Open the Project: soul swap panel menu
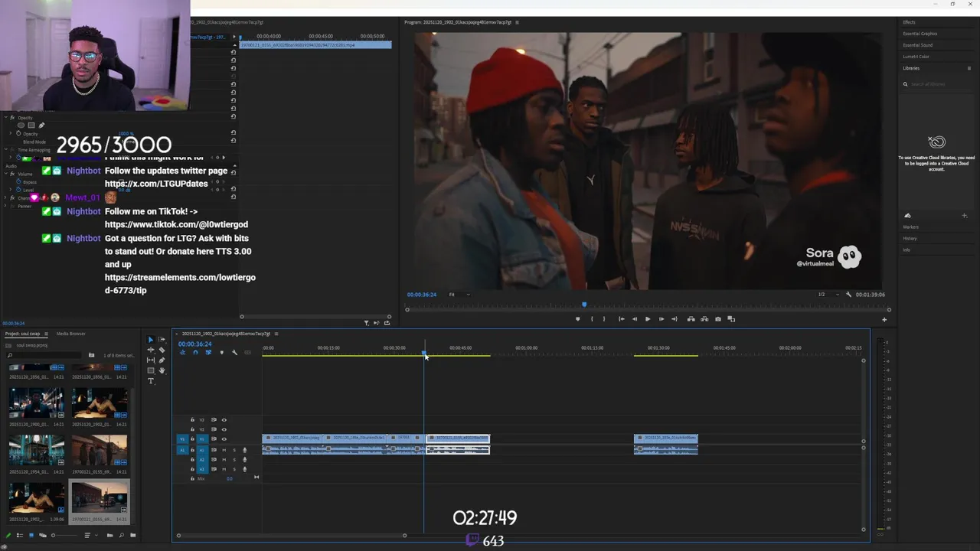The image size is (980, 551). [x=46, y=334]
